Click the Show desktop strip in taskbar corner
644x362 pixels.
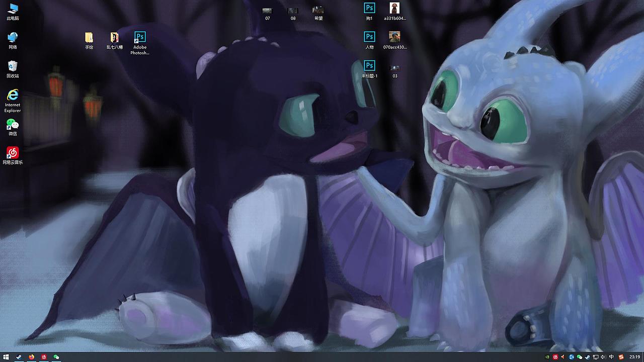point(643,357)
